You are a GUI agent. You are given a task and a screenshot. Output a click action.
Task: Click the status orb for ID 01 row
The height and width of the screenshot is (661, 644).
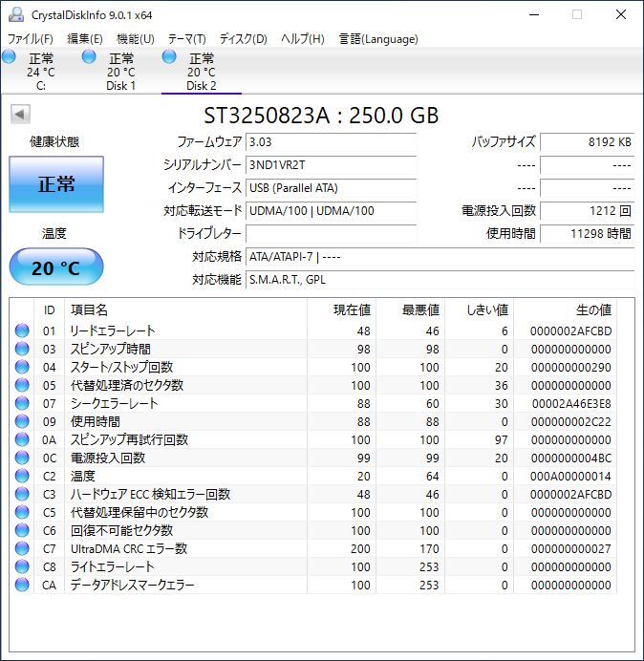[22, 330]
